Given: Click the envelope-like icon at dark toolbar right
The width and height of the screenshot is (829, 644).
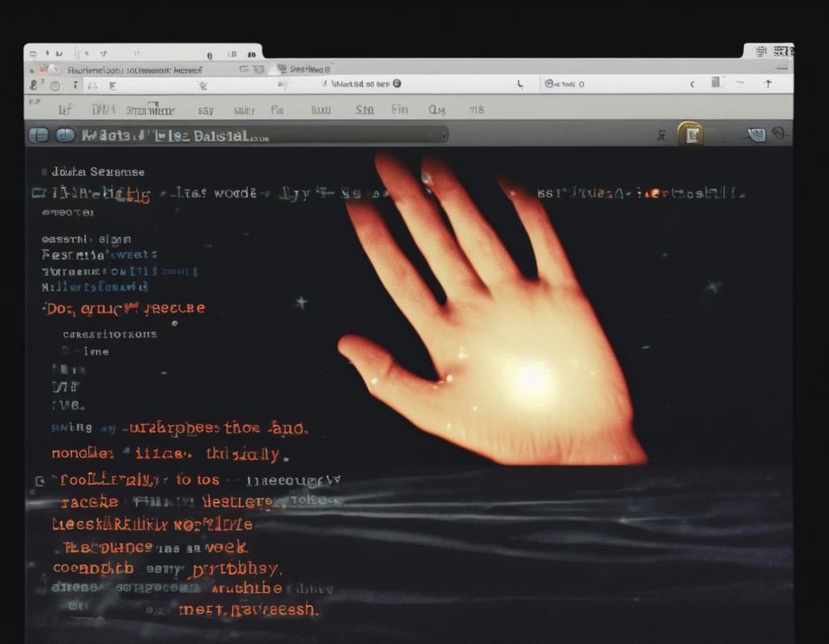Looking at the screenshot, I should click(756, 134).
